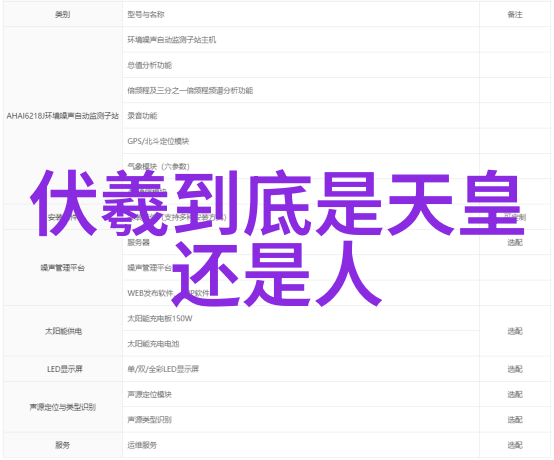Click the 噪声管理平台 category cell
The height and width of the screenshot is (460, 554).
[63, 267]
